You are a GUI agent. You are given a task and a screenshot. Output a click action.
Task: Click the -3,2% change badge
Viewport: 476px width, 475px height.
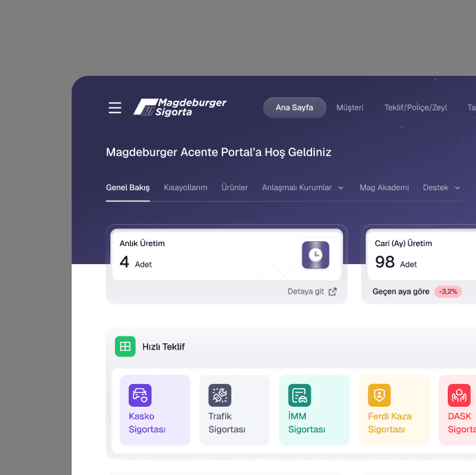coord(448,292)
